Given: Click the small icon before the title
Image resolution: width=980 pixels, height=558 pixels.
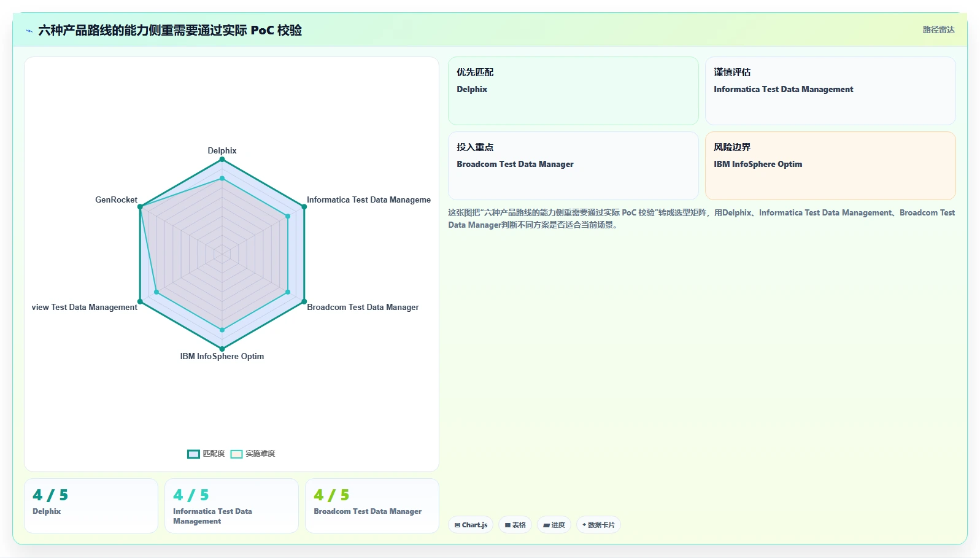Looking at the screenshot, I should tap(29, 31).
